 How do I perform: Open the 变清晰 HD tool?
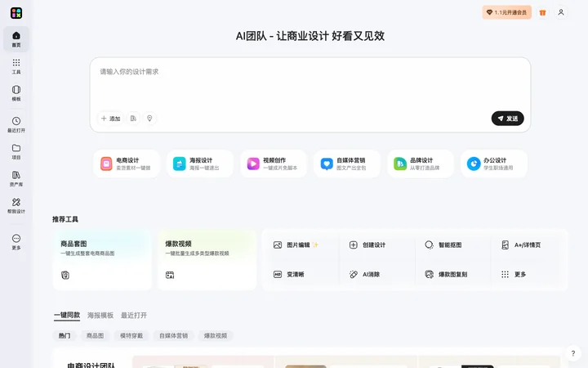coord(289,275)
